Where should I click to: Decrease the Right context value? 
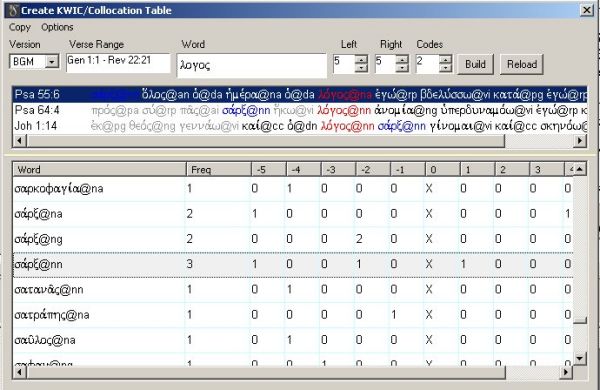(402, 68)
